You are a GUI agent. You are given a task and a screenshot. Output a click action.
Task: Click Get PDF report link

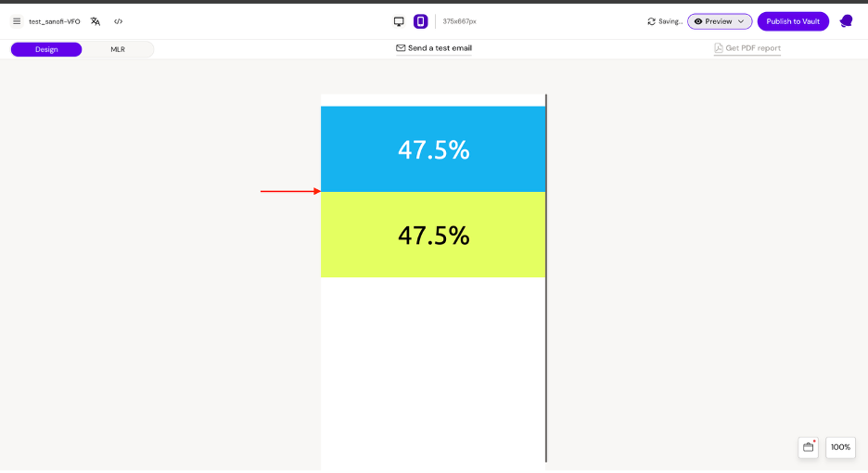tap(747, 48)
